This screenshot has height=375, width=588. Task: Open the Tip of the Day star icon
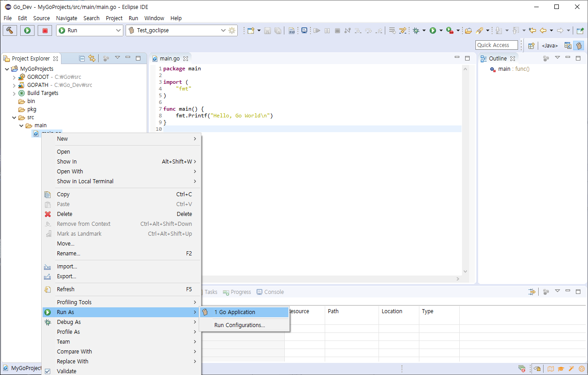[582, 369]
